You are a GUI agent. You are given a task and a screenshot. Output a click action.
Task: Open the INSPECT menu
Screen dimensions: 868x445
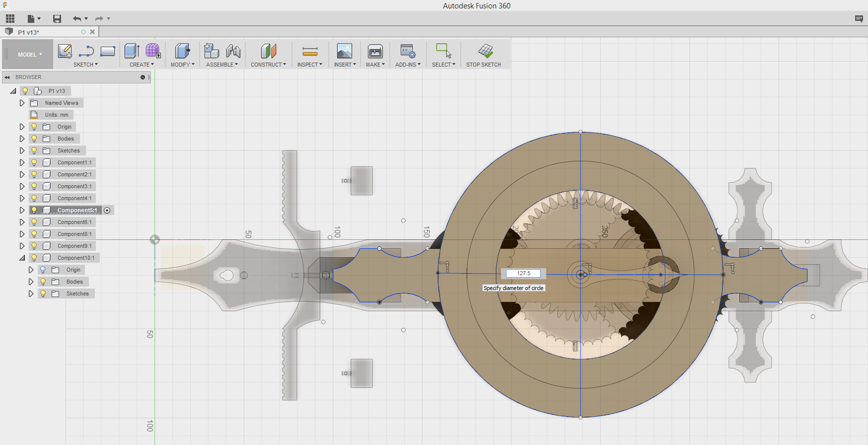(310, 65)
